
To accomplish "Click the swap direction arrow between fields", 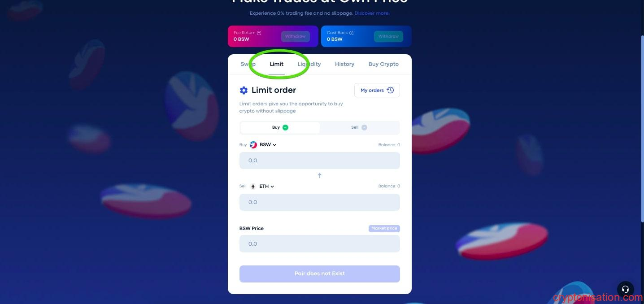I will [320, 176].
